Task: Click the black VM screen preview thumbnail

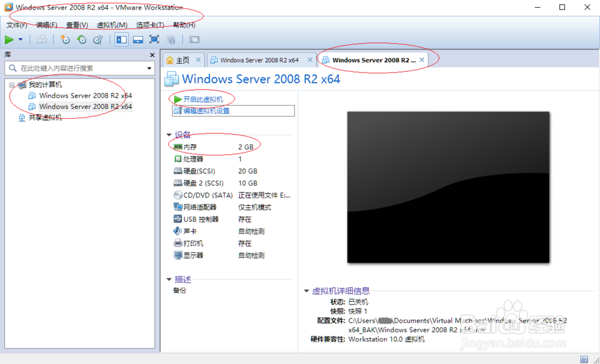Action: pyautogui.click(x=448, y=187)
